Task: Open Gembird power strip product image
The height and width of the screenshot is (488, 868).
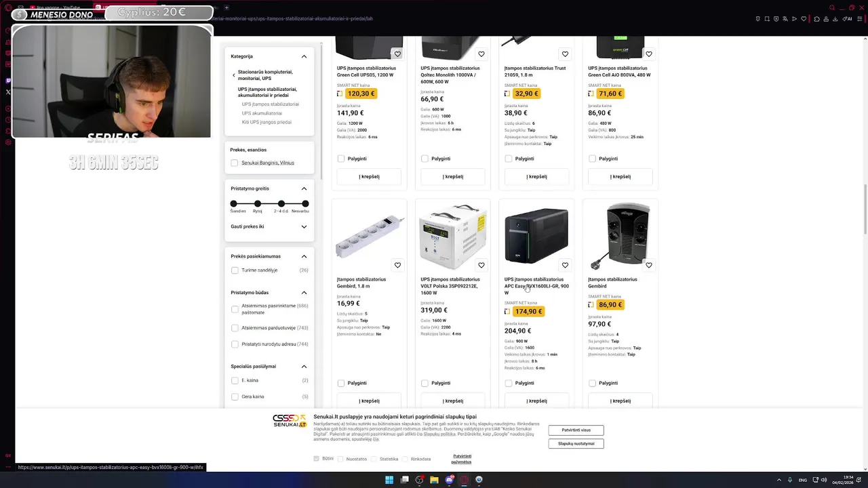Action: click(x=369, y=237)
